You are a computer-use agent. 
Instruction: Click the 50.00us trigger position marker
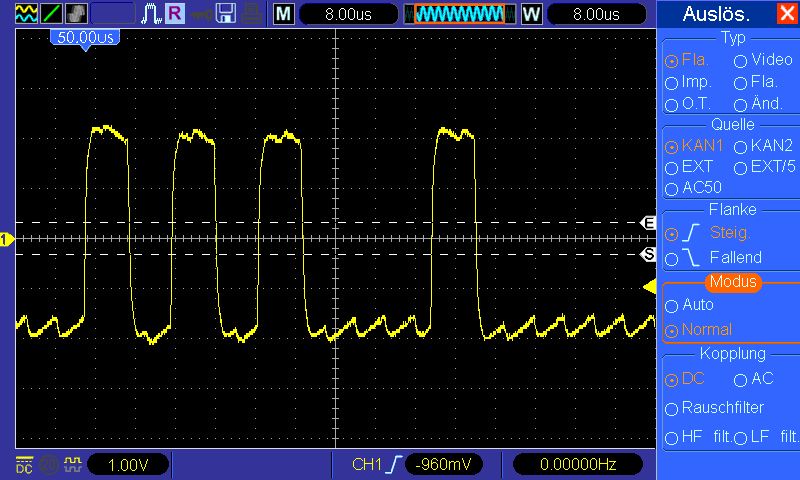[85, 39]
